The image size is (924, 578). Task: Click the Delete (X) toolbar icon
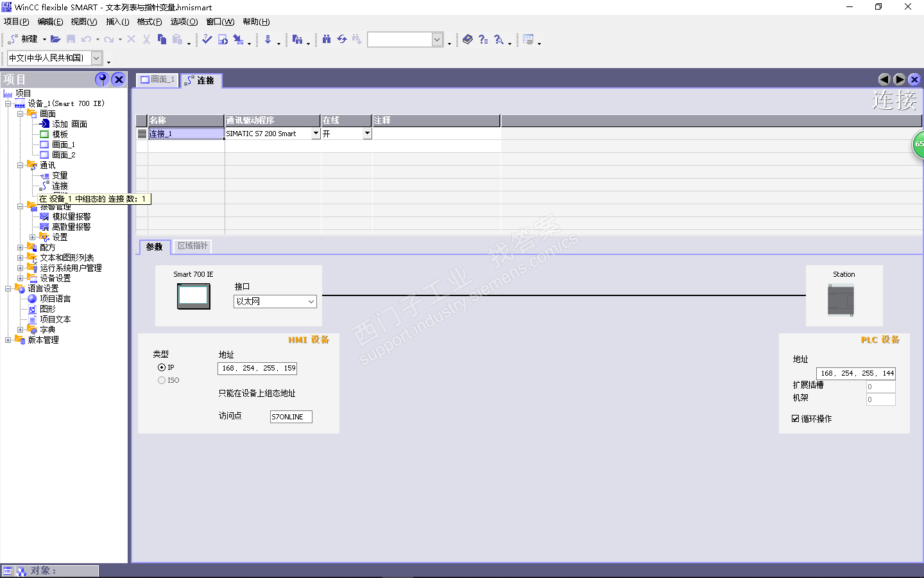point(131,39)
